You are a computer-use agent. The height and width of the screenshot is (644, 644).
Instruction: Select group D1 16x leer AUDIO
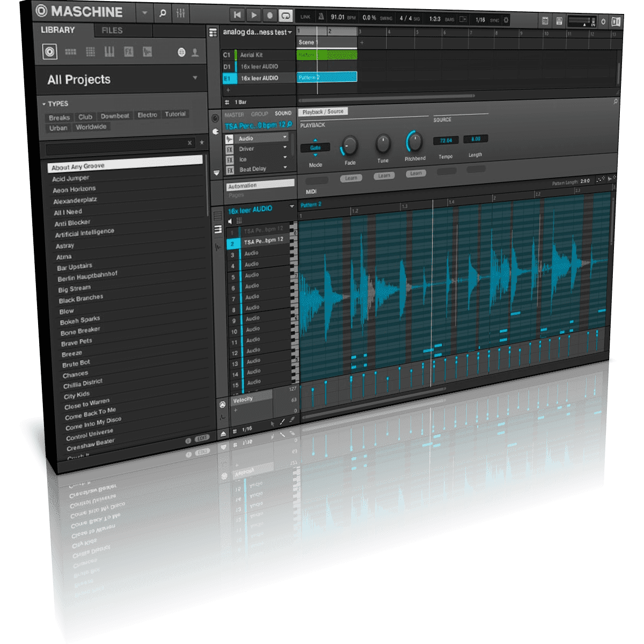click(x=259, y=67)
